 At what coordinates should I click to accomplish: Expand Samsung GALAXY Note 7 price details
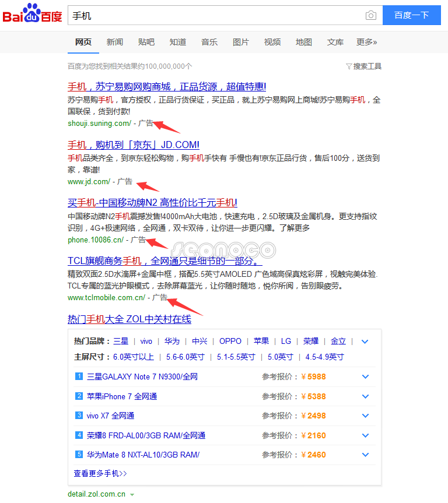click(x=365, y=377)
